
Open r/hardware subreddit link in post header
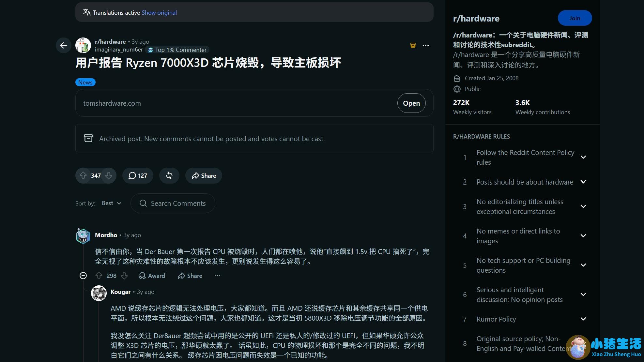tap(110, 41)
